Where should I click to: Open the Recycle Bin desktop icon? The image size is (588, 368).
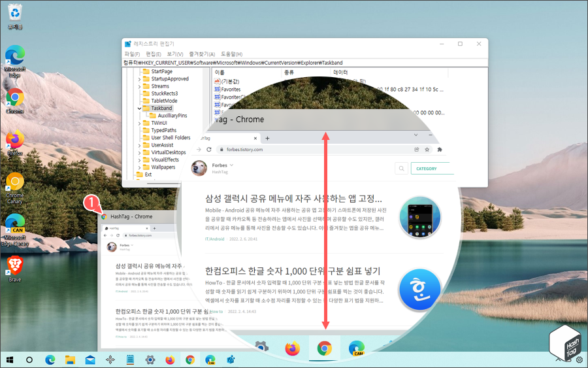(15, 16)
